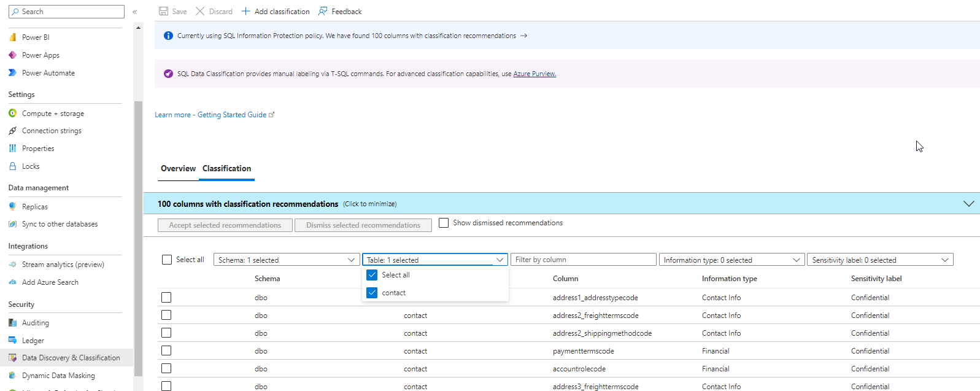This screenshot has height=391, width=980.
Task: Click the Replicas globe icon
Action: click(x=12, y=207)
